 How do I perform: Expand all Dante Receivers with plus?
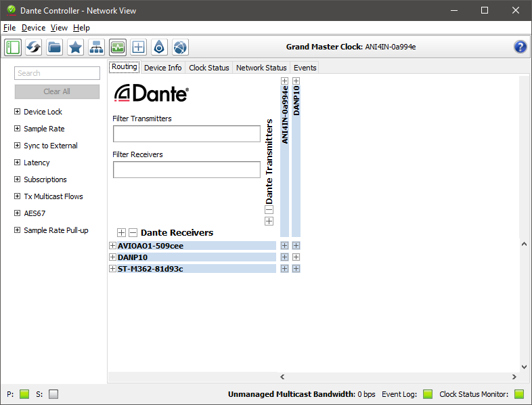tap(121, 232)
